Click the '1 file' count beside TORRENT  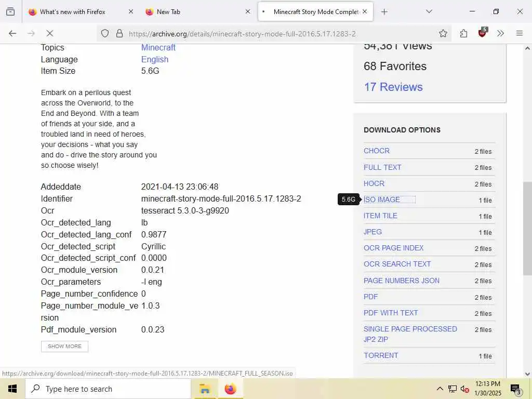pyautogui.click(x=485, y=356)
